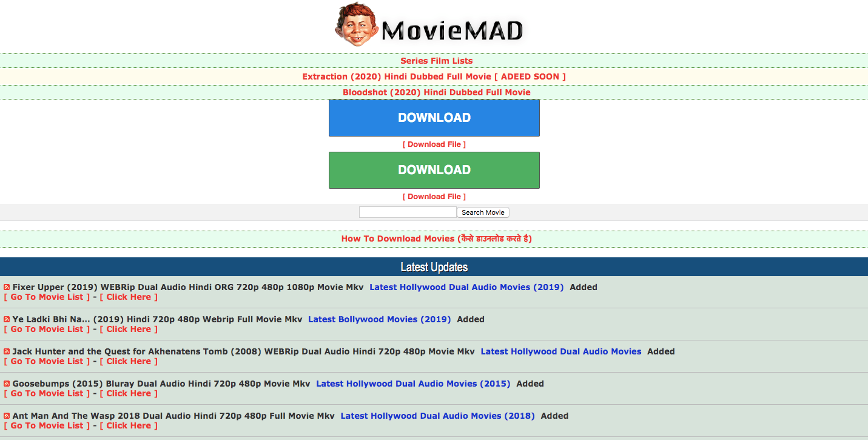Open Latest Hollywood Dual Audio Movies (2019)
The image size is (868, 440).
(x=466, y=286)
